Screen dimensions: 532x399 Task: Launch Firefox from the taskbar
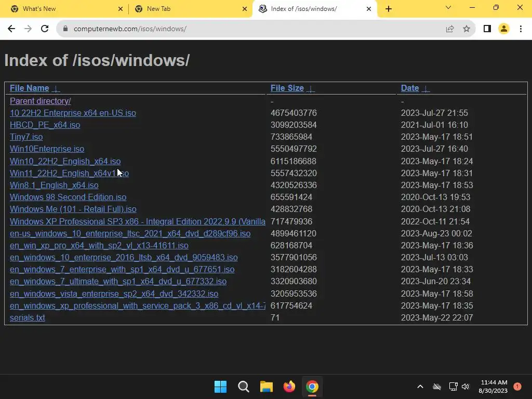(289, 387)
